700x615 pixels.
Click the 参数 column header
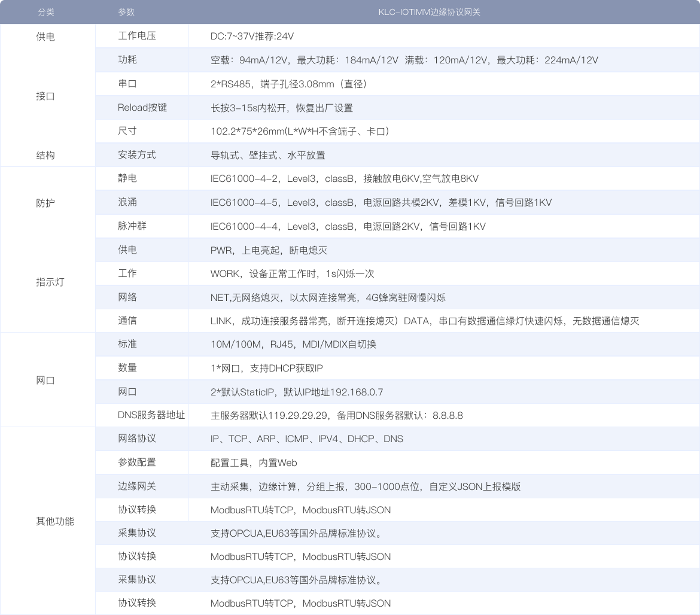(127, 12)
